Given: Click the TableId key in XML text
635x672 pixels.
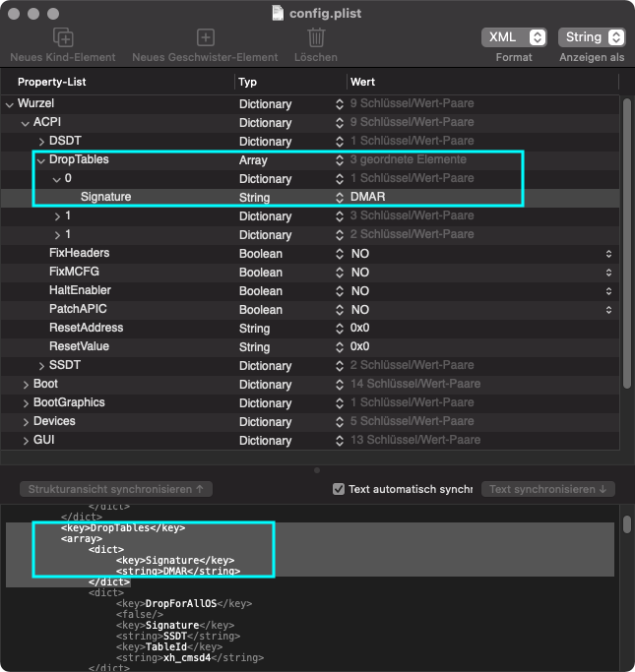Looking at the screenshot, I should 166,646.
